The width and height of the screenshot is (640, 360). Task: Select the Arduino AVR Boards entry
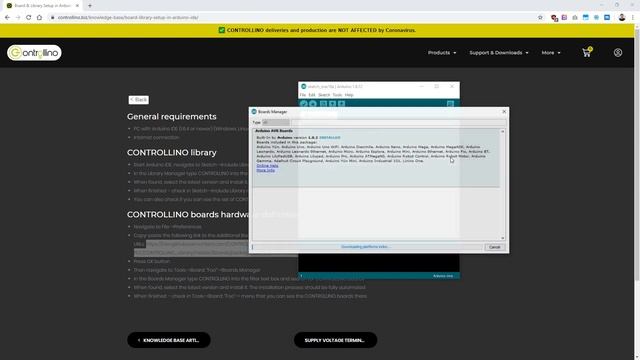(x=376, y=158)
